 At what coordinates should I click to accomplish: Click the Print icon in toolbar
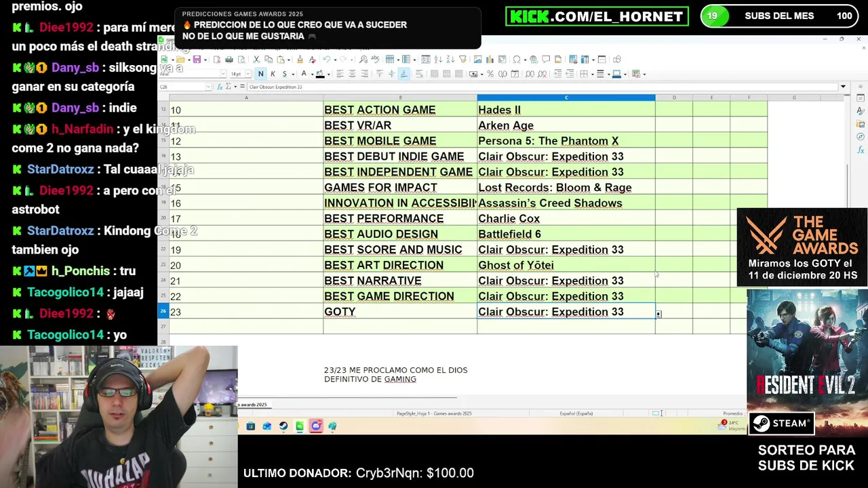[x=229, y=60]
